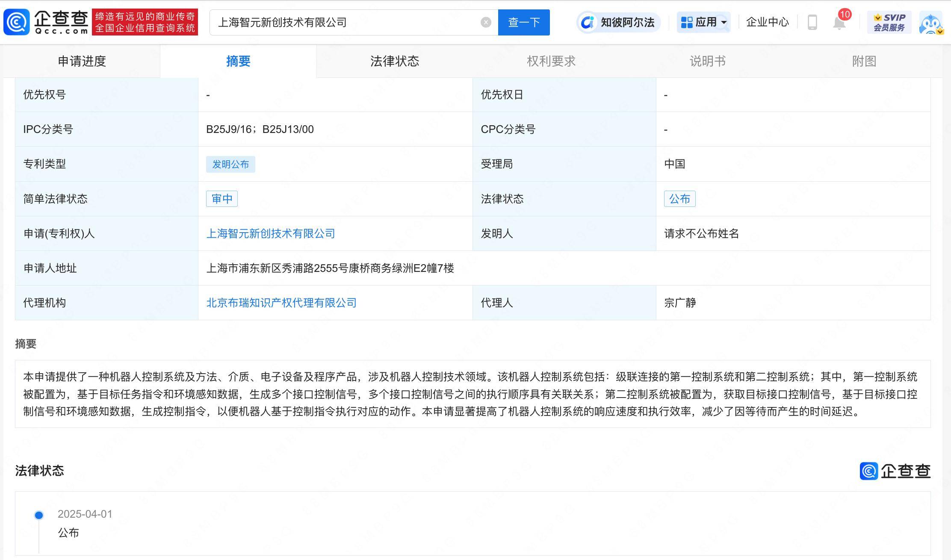Image resolution: width=951 pixels, height=560 pixels.
Task: Clear the search box with the X icon
Action: (486, 22)
